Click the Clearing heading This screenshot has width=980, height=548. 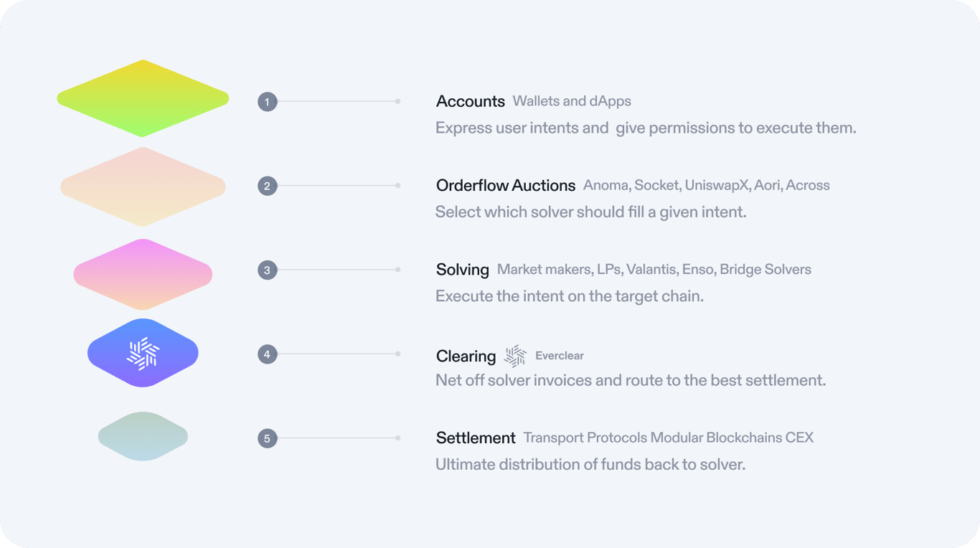tap(466, 356)
